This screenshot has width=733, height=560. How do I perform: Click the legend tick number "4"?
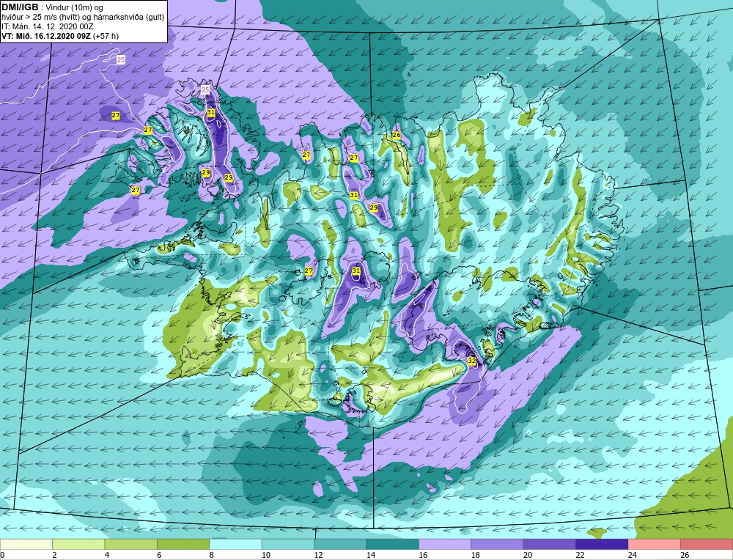[x=107, y=555]
